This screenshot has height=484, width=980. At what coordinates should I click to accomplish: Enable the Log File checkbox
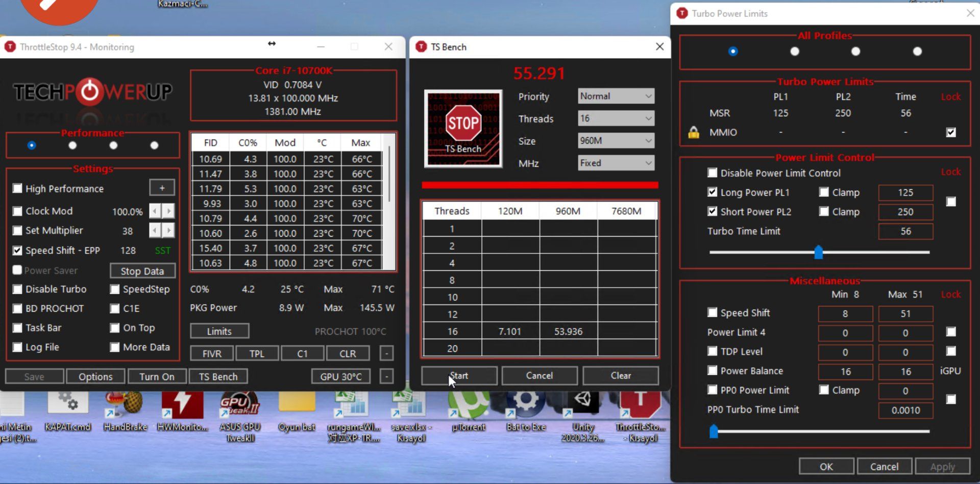17,347
